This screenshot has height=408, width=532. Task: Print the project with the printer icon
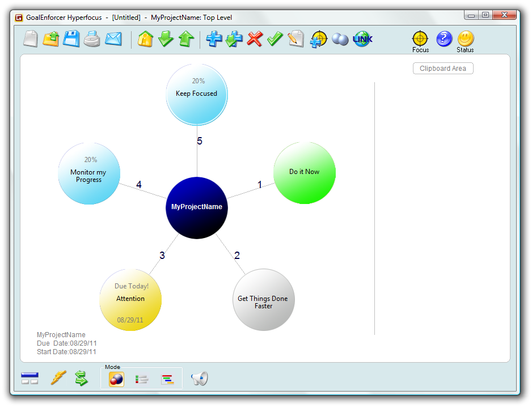point(92,39)
